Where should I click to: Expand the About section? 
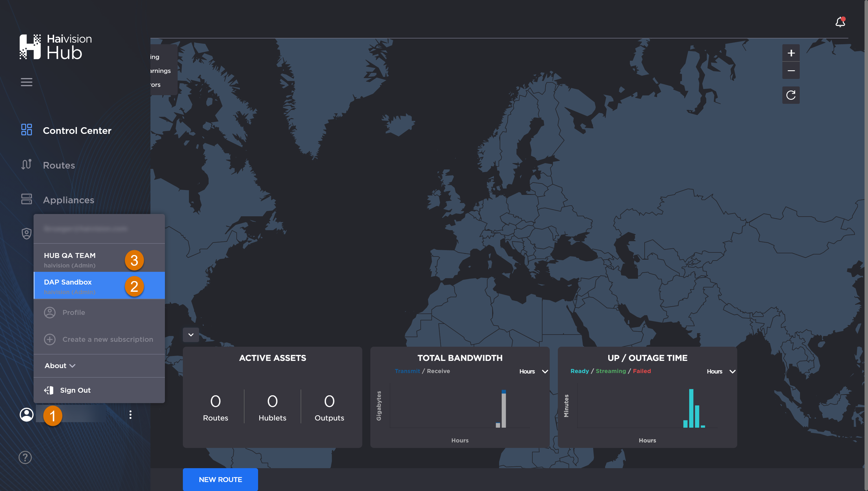coord(60,366)
